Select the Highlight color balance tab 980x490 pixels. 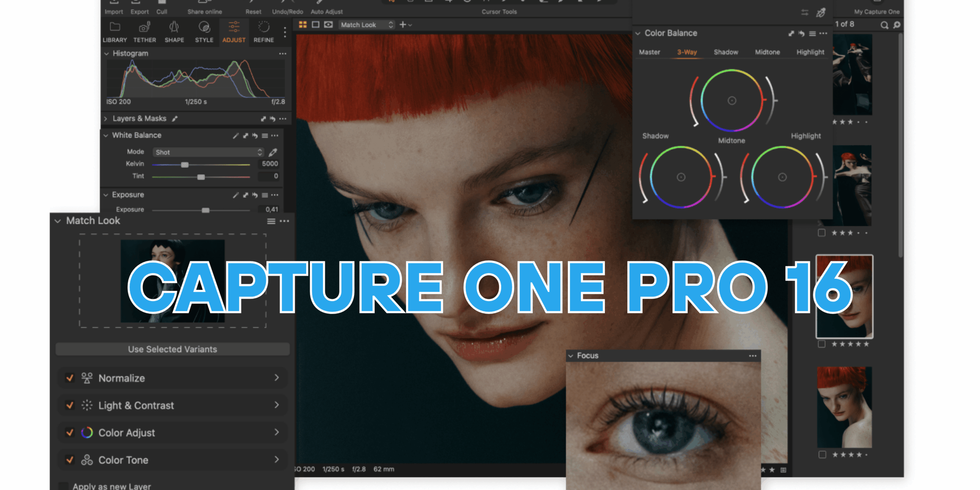click(810, 52)
